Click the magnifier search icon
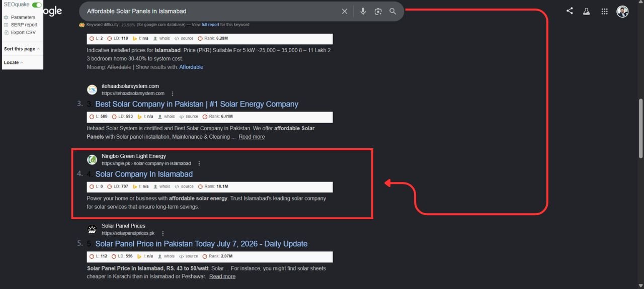Screen dimensions: 644x289 tap(393, 11)
